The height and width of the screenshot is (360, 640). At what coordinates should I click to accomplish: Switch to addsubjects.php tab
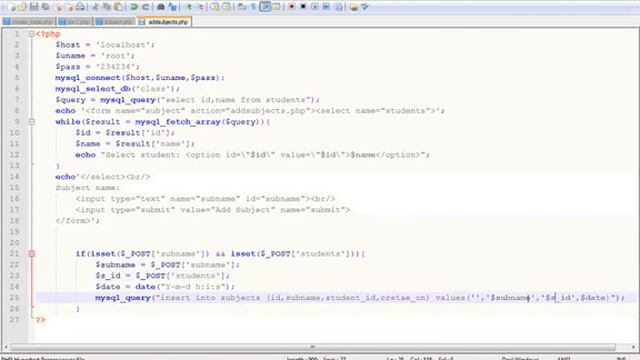(164, 22)
